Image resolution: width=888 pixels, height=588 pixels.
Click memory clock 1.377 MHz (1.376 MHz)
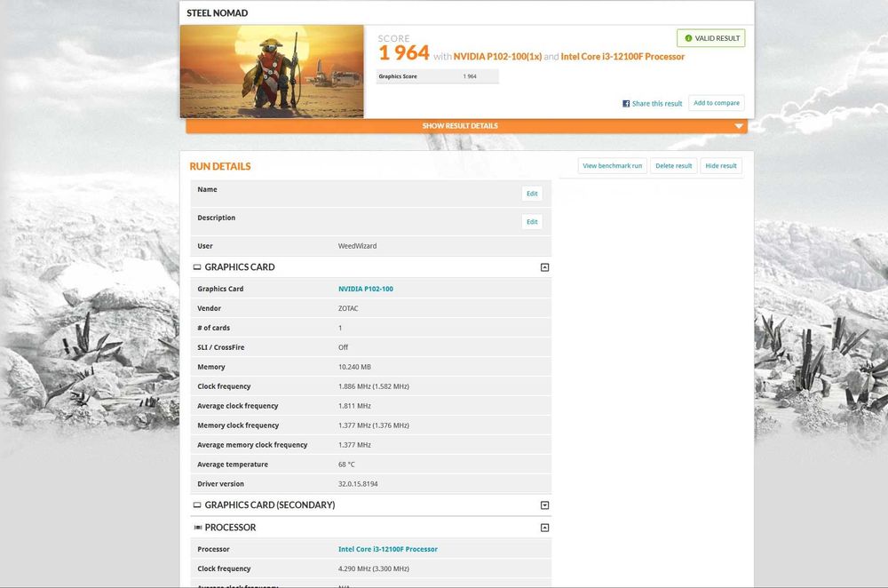click(x=374, y=425)
